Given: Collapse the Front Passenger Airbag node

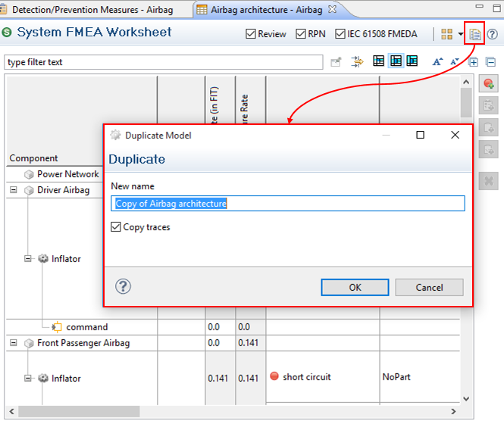Looking at the screenshot, I should [13, 343].
